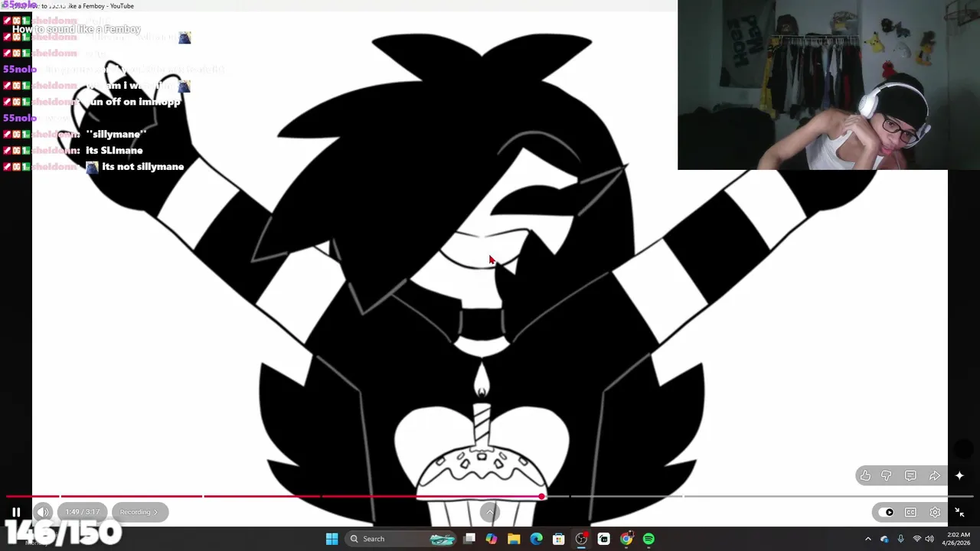Pause the YouTube video
Image resolution: width=980 pixels, height=551 pixels.
click(16, 512)
